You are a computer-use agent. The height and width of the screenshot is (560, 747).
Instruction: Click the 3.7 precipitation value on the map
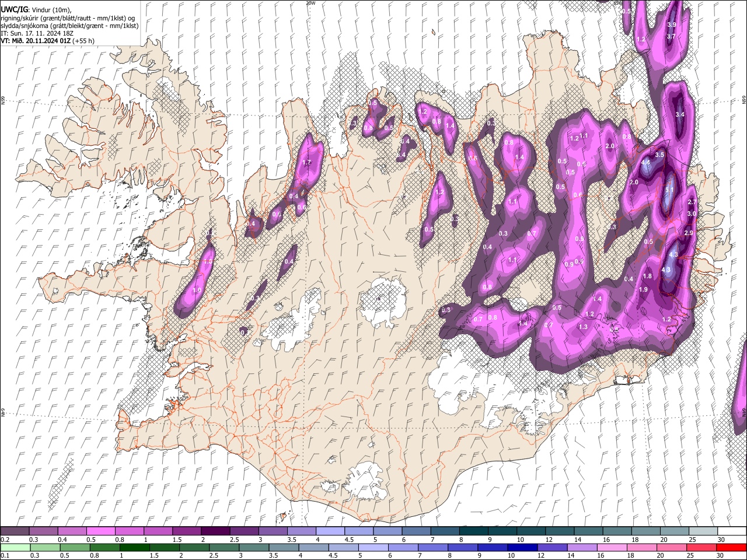671,36
